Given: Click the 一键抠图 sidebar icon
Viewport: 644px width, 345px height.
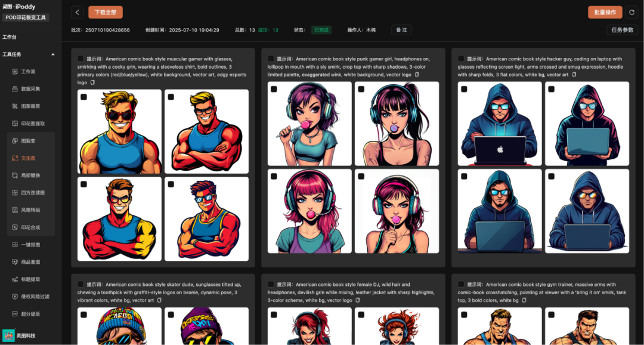Looking at the screenshot, I should [16, 245].
